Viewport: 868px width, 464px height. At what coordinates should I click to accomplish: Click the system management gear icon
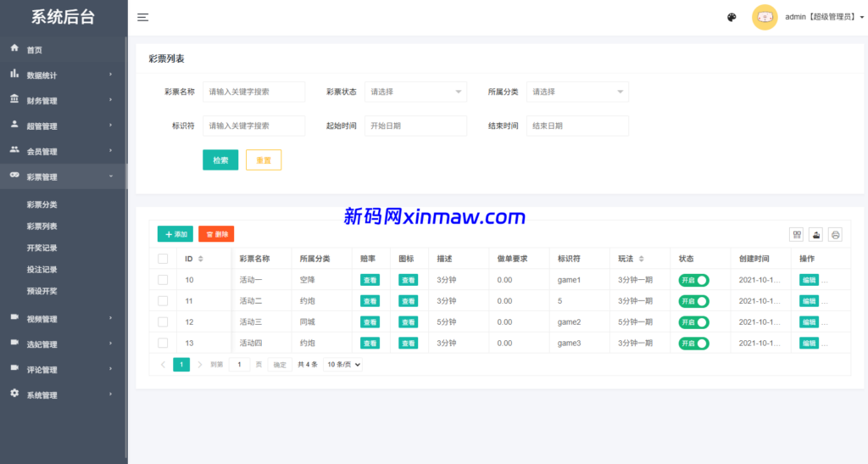click(x=14, y=394)
